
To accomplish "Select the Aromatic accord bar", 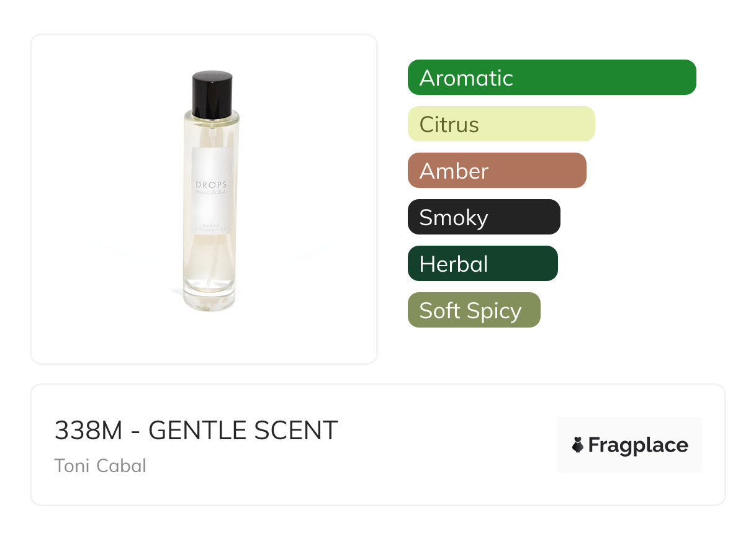I will point(552,78).
